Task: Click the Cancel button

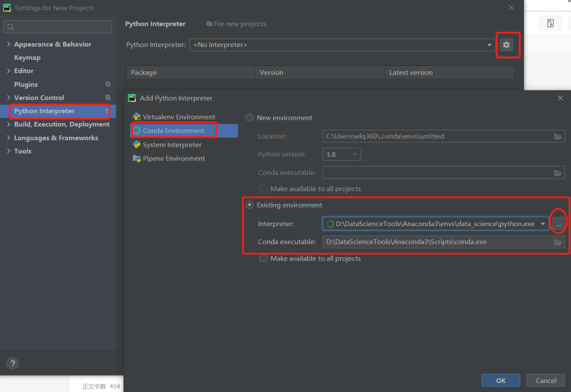Action: pyautogui.click(x=546, y=380)
